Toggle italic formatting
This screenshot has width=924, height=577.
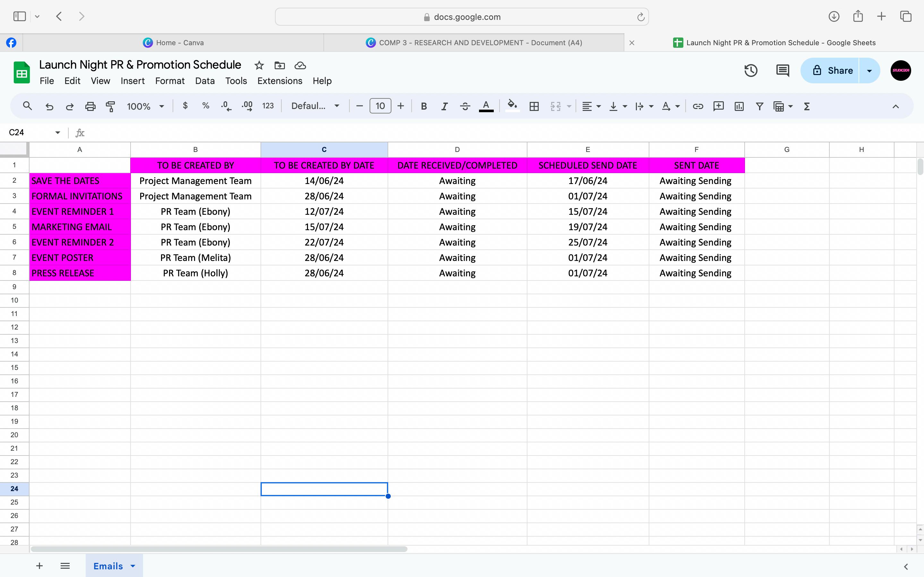(x=444, y=106)
